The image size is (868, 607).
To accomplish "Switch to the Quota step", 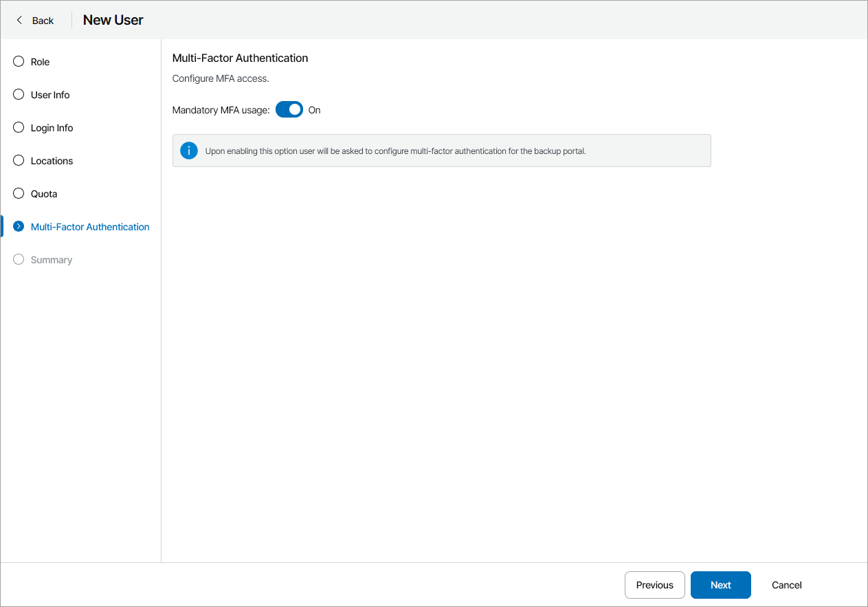I will [45, 193].
